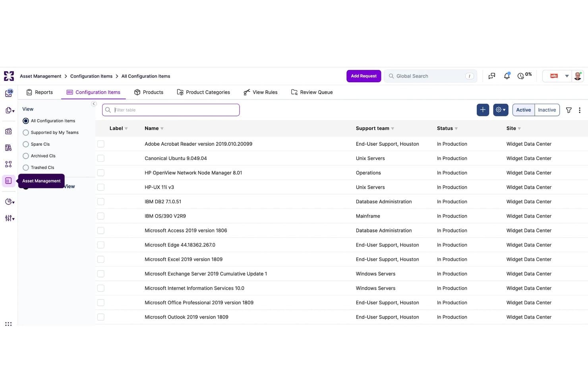Screen dimensions: 588x392
Task: Open the Product Categories tab
Action: [x=203, y=92]
